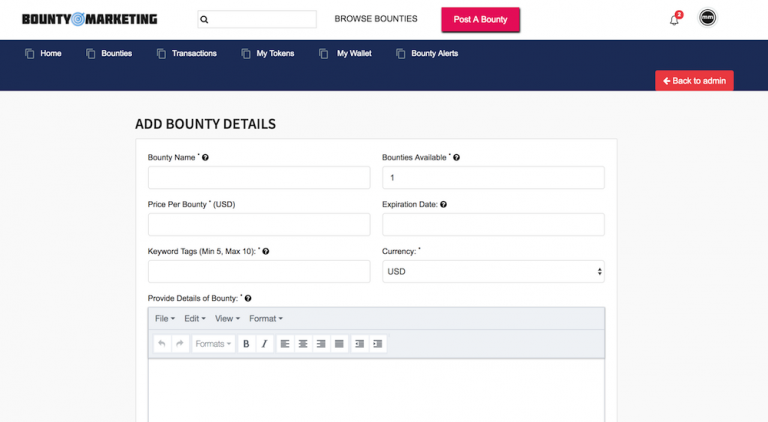Viewport: 768px width, 422px height.
Task: Click Bounty Name help question icon
Action: (205, 158)
